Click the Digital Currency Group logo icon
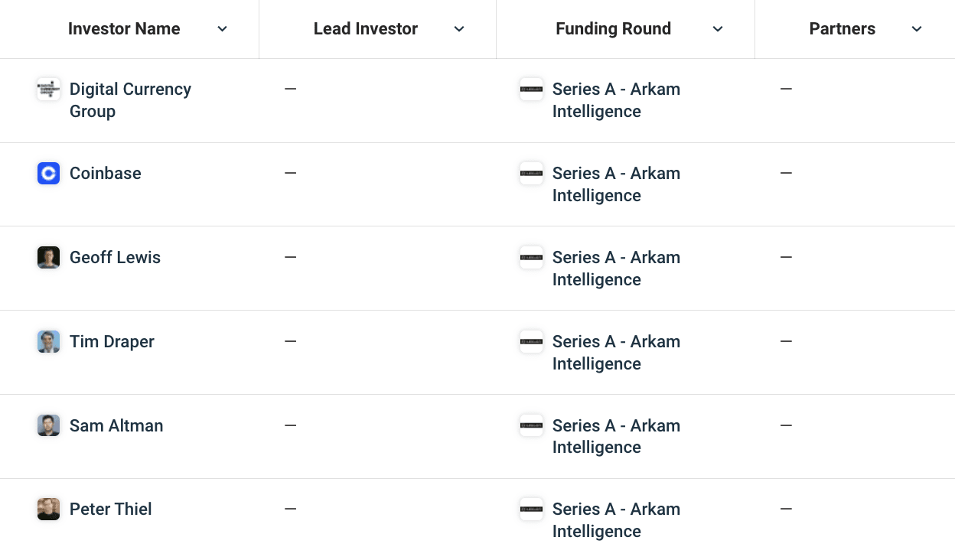Screen dimensions: 955x560 (x=48, y=90)
